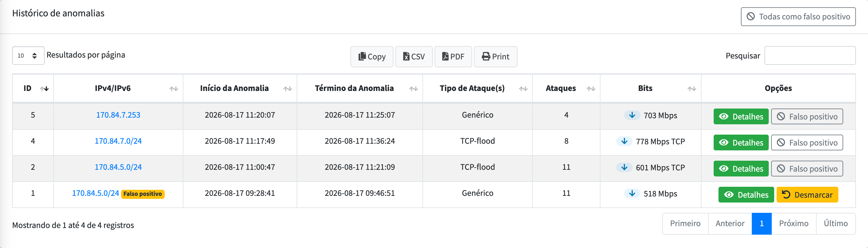The image size is (868, 248).
Task: Sort table by ID column arrows
Action: click(44, 89)
